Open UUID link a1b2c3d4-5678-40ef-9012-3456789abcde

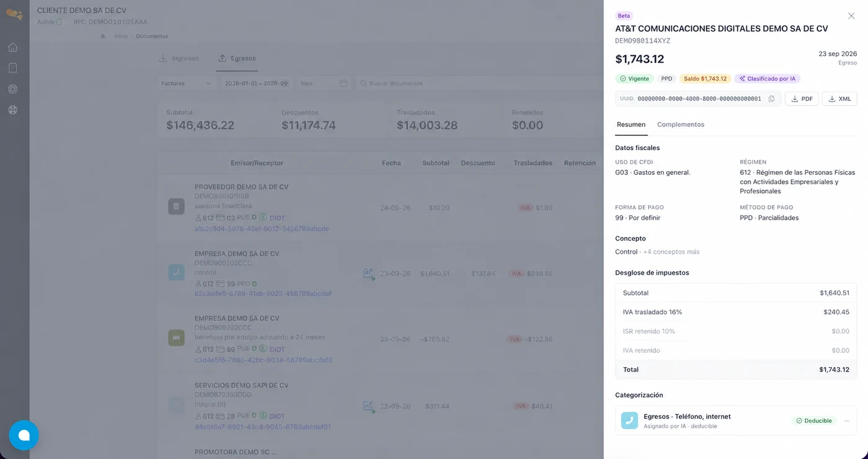[x=262, y=228]
